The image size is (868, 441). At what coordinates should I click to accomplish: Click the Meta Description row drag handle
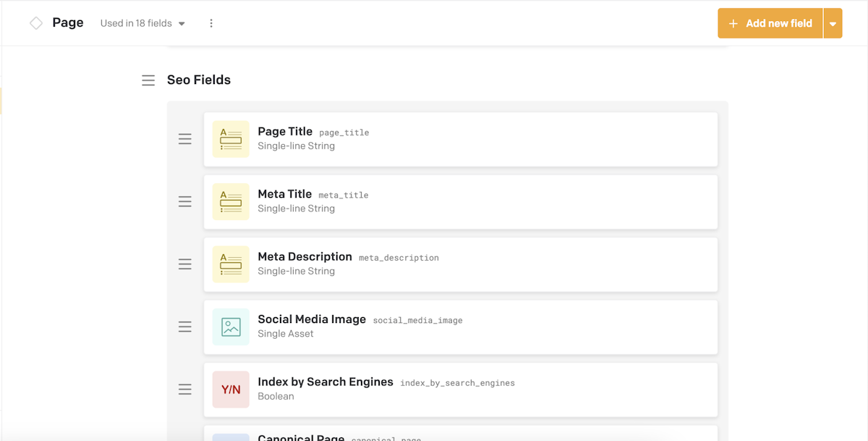[185, 264]
